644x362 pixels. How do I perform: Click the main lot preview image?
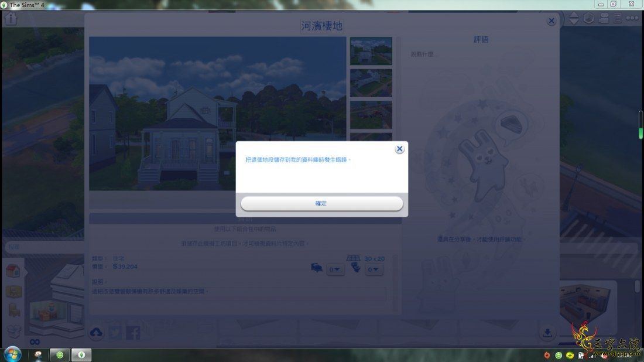coord(218,114)
